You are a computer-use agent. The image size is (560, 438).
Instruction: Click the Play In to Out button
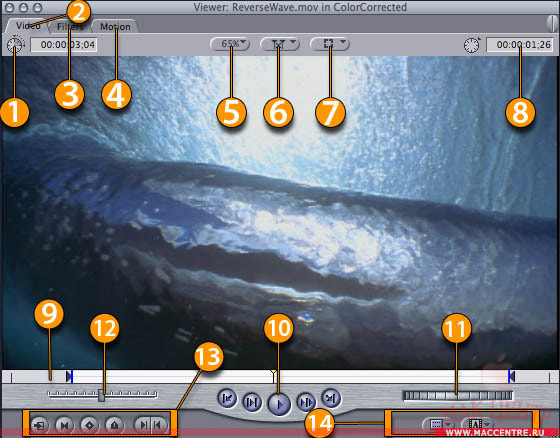click(252, 403)
